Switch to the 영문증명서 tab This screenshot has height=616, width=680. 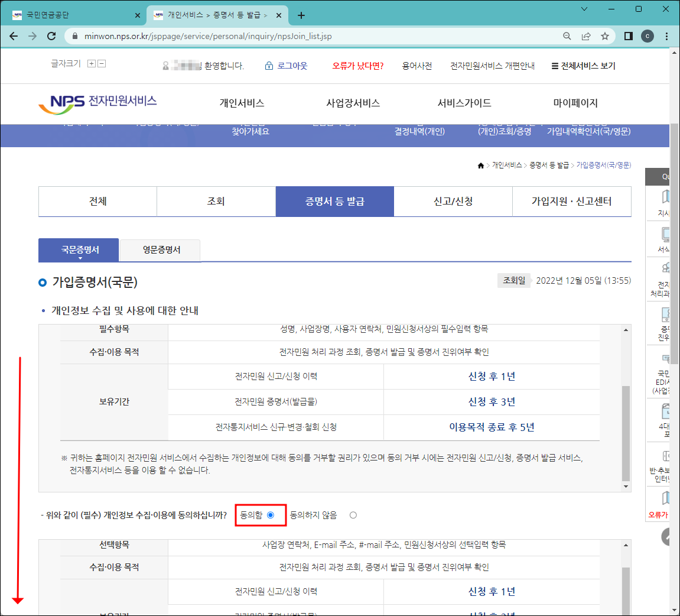click(160, 249)
